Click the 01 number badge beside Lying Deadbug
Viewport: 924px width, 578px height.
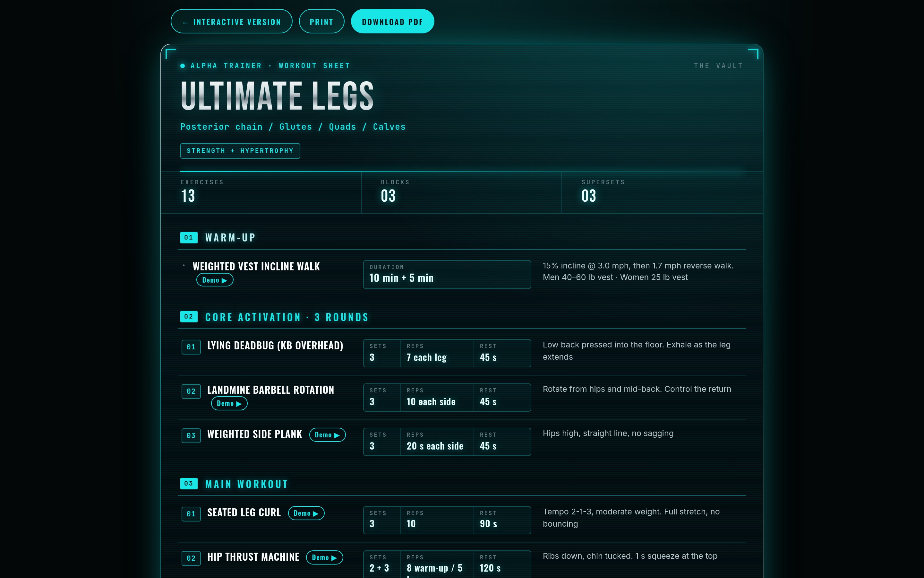[x=191, y=347]
